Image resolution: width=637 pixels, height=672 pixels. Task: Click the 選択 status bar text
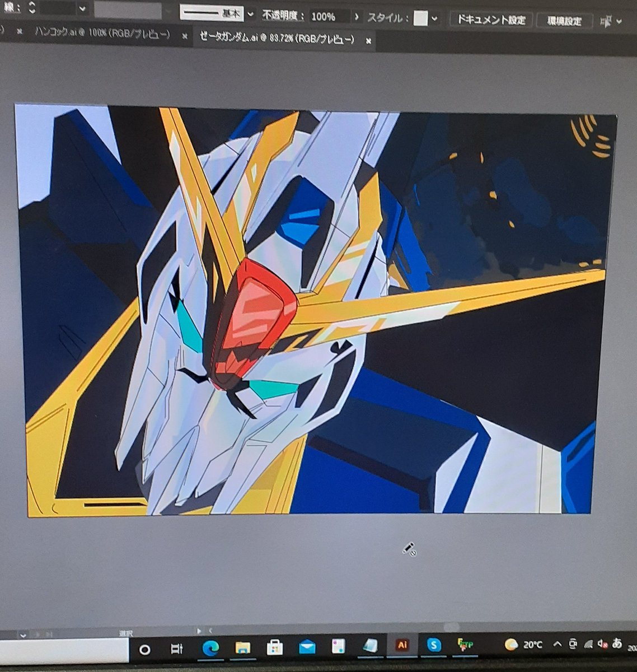(126, 633)
